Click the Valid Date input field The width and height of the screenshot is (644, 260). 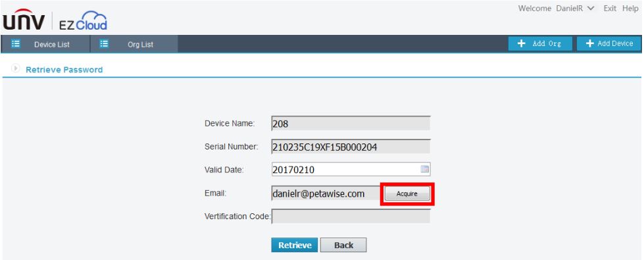pos(351,169)
